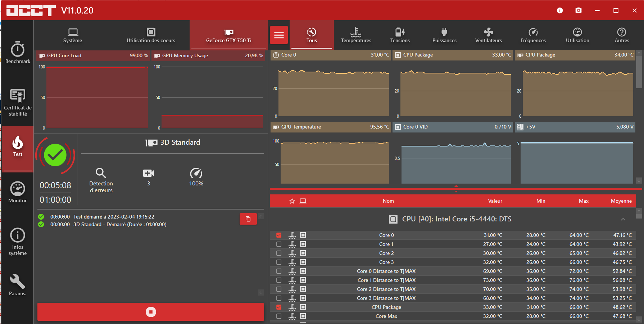Open the red hamburger menu
Viewport: 644px width, 324px height.
pyautogui.click(x=279, y=35)
